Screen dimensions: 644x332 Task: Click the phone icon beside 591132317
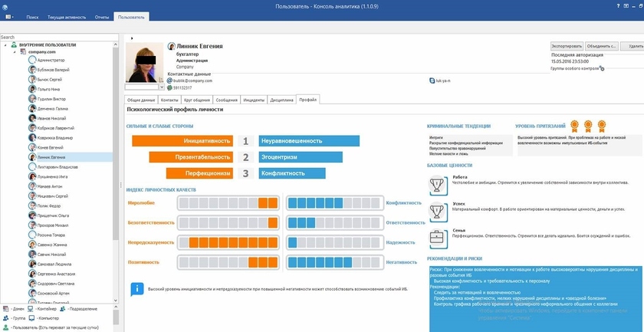[169, 87]
